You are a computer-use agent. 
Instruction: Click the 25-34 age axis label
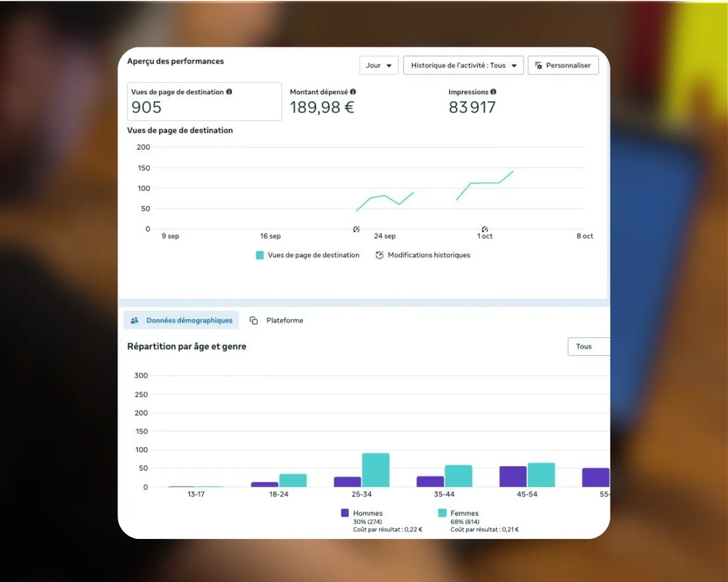[x=361, y=494]
